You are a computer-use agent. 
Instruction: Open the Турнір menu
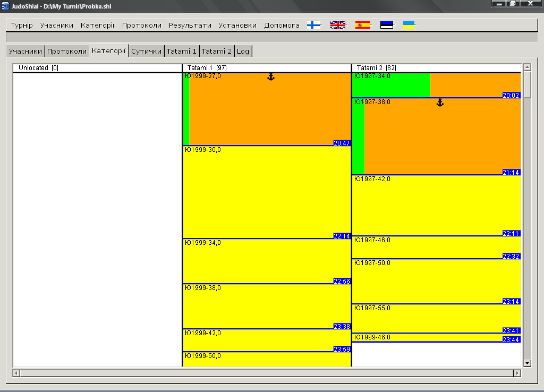pyautogui.click(x=22, y=25)
